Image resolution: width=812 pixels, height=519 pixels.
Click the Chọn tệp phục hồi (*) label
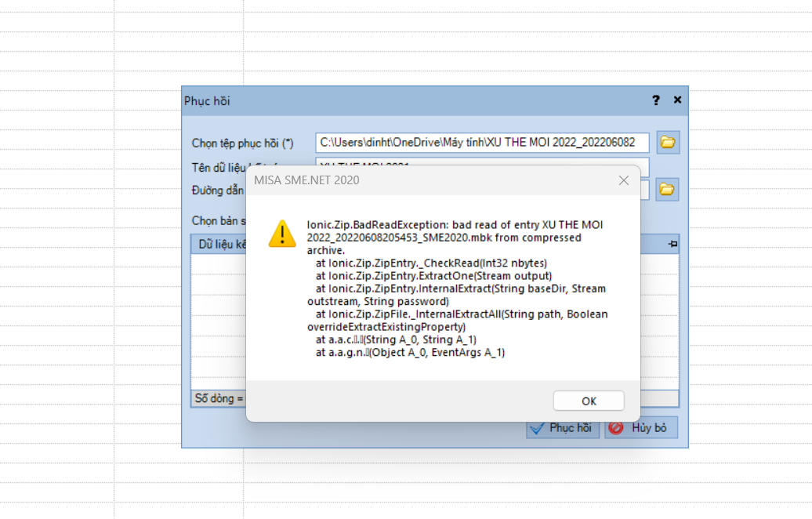tap(242, 143)
